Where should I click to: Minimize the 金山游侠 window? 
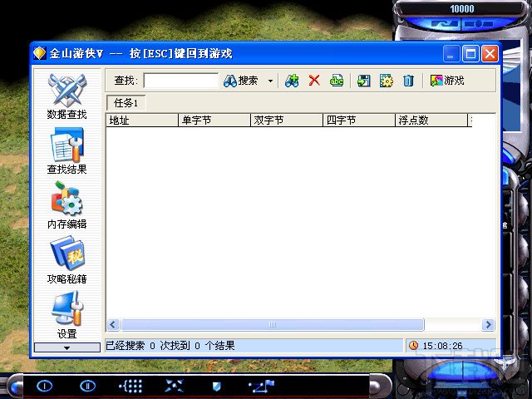451,53
